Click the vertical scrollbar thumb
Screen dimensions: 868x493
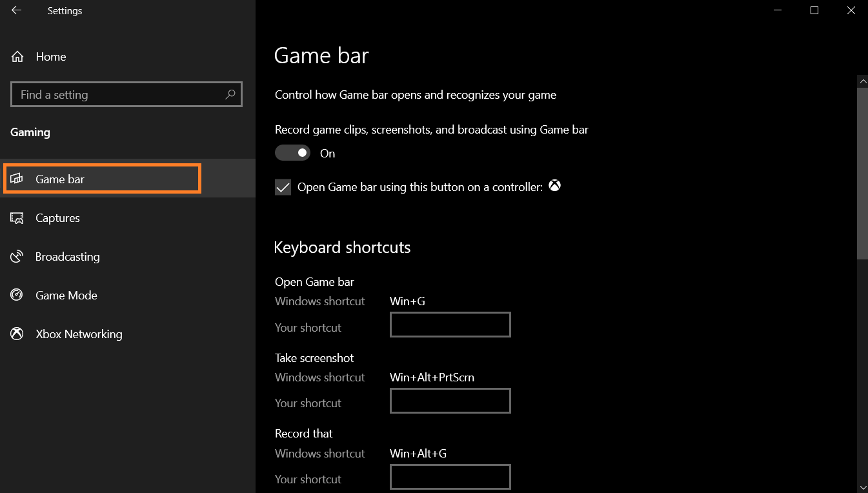coord(863,173)
